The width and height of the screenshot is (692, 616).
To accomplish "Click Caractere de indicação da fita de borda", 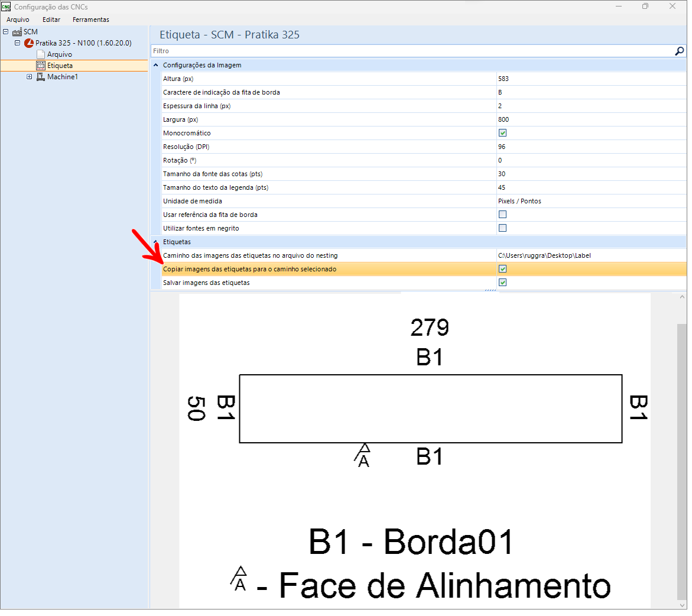I will click(223, 93).
